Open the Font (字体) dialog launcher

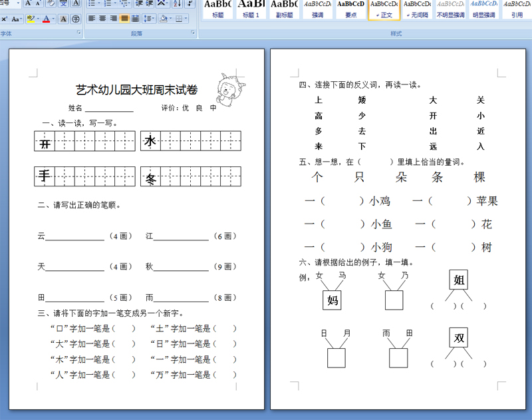(78, 33)
